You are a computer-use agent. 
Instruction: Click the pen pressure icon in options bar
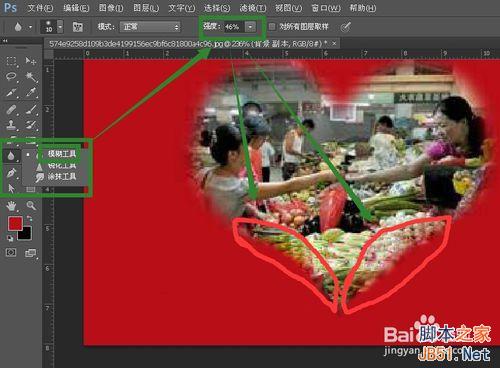346,27
